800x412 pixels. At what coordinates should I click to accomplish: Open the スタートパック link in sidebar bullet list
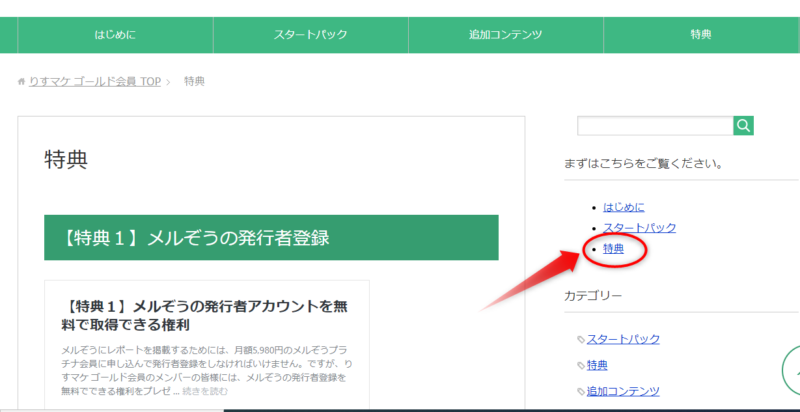[x=639, y=227]
